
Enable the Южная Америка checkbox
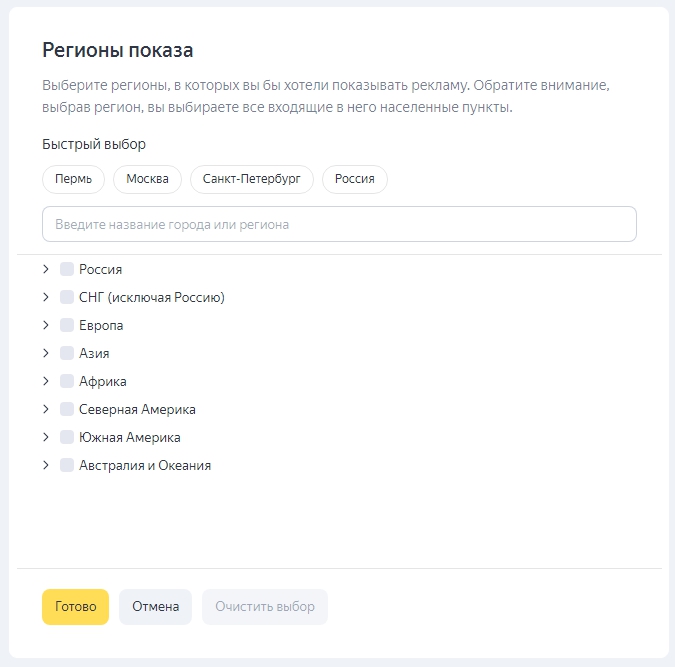pos(67,437)
